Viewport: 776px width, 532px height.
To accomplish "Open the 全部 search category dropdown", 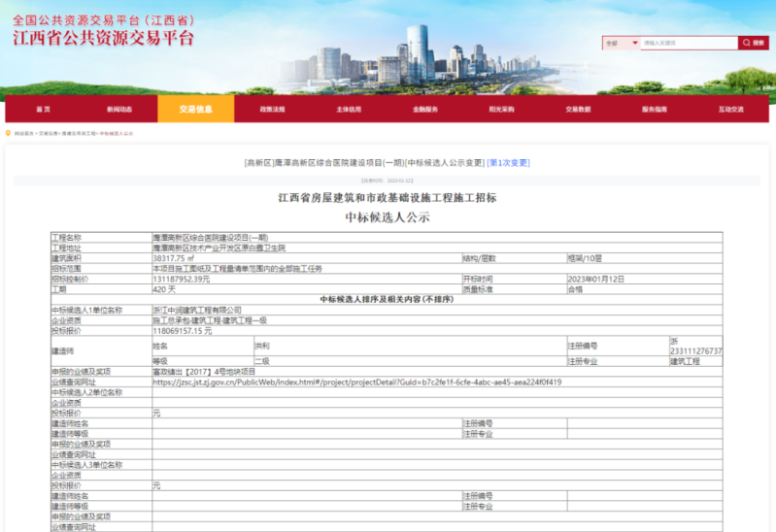I will 620,43.
